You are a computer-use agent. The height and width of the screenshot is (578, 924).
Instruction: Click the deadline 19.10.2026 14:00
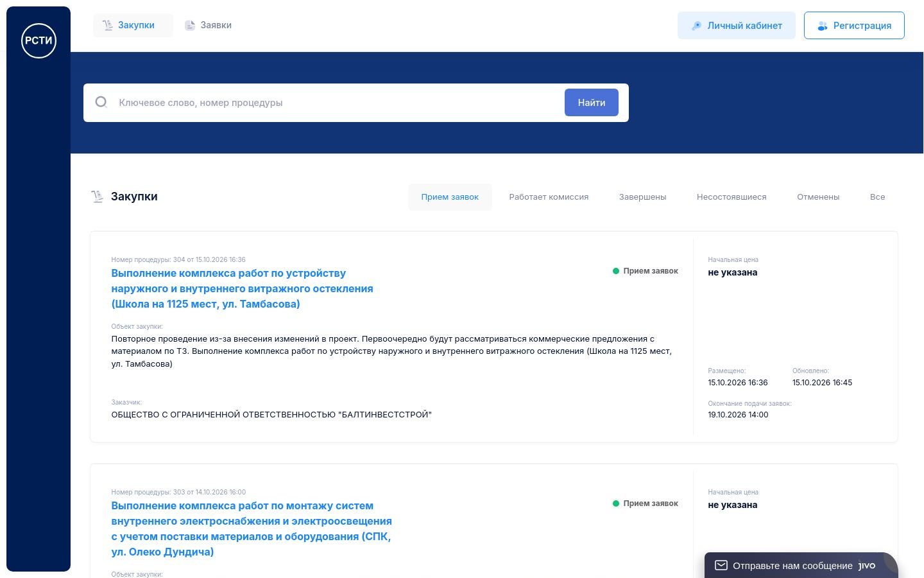click(x=738, y=415)
